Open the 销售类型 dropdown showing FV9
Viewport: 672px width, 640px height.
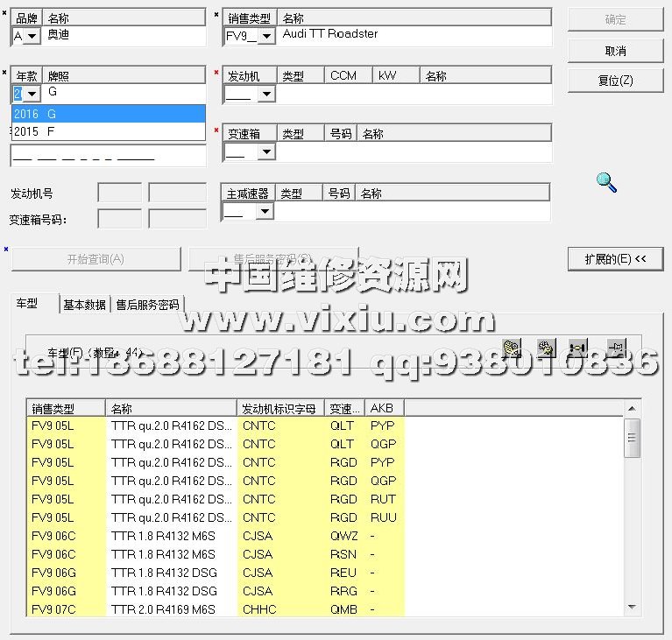tap(265, 36)
